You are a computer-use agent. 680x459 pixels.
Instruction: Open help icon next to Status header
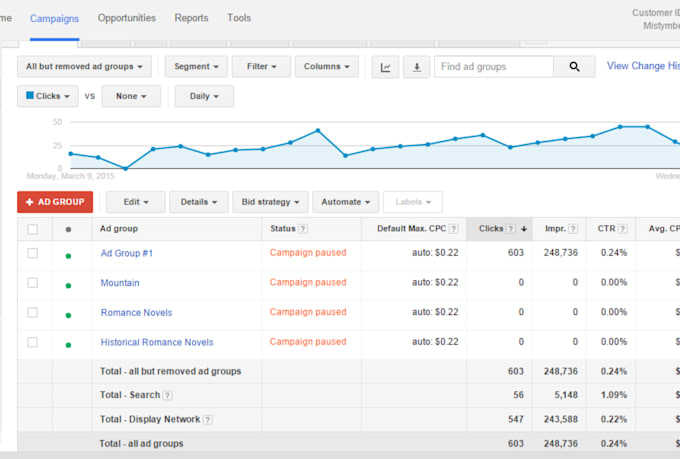pyautogui.click(x=303, y=229)
